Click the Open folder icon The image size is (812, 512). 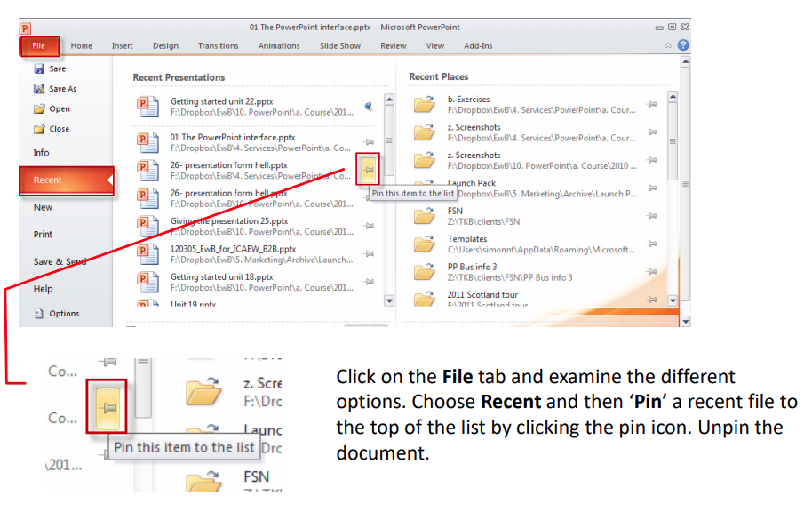pos(39,108)
